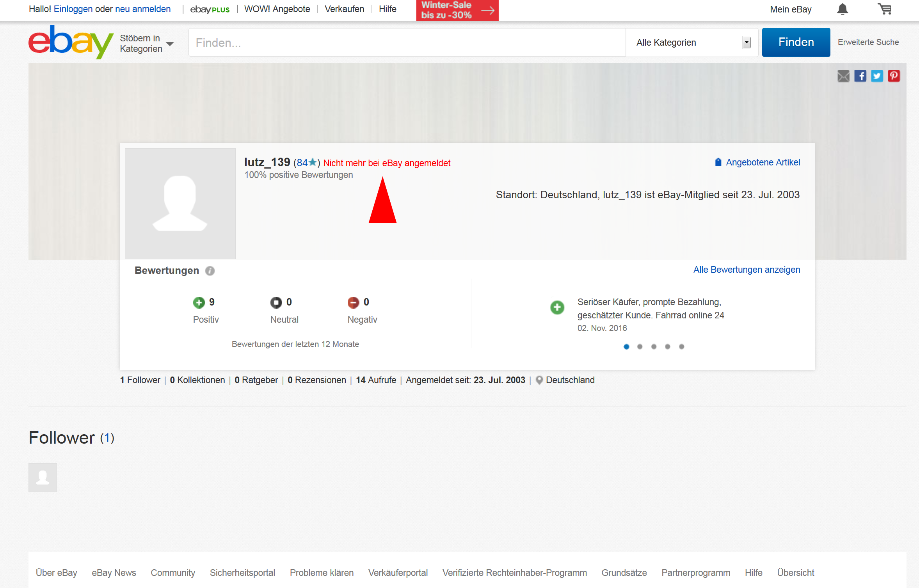The height and width of the screenshot is (588, 919).
Task: Select the first feedback carousel dot
Action: click(626, 346)
